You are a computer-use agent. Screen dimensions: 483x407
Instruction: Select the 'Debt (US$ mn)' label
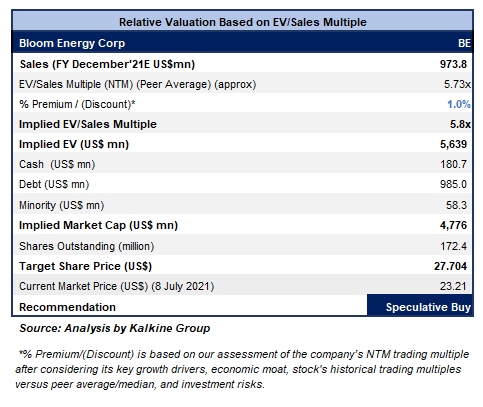(54, 184)
